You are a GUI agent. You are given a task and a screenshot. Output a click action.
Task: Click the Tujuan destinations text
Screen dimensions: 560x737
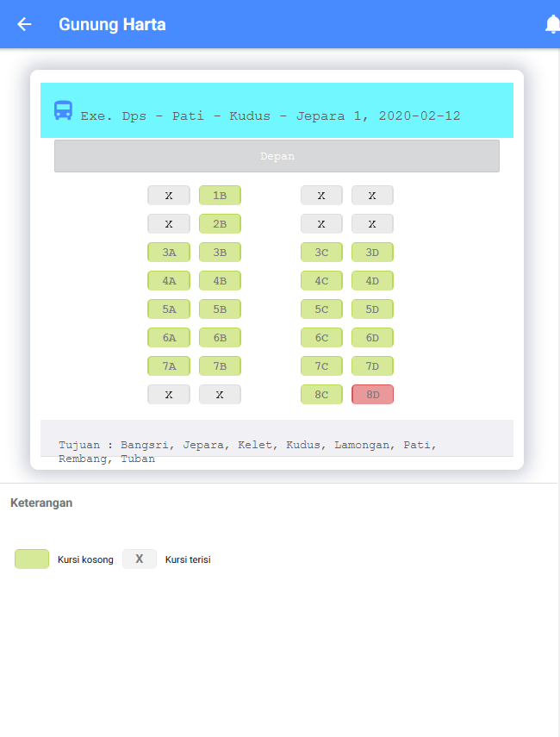pos(247,451)
